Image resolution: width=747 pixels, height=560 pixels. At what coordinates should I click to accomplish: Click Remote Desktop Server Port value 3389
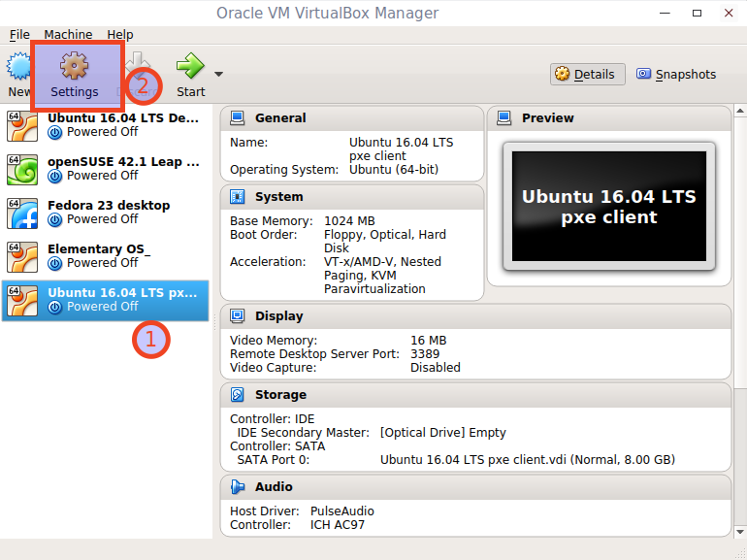[425, 354]
